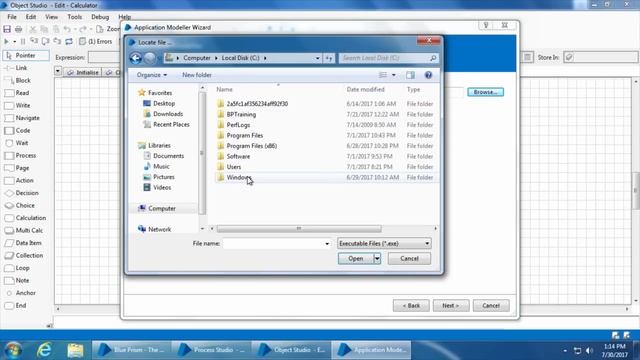Select the Navigate stage tool

[x=22, y=118]
